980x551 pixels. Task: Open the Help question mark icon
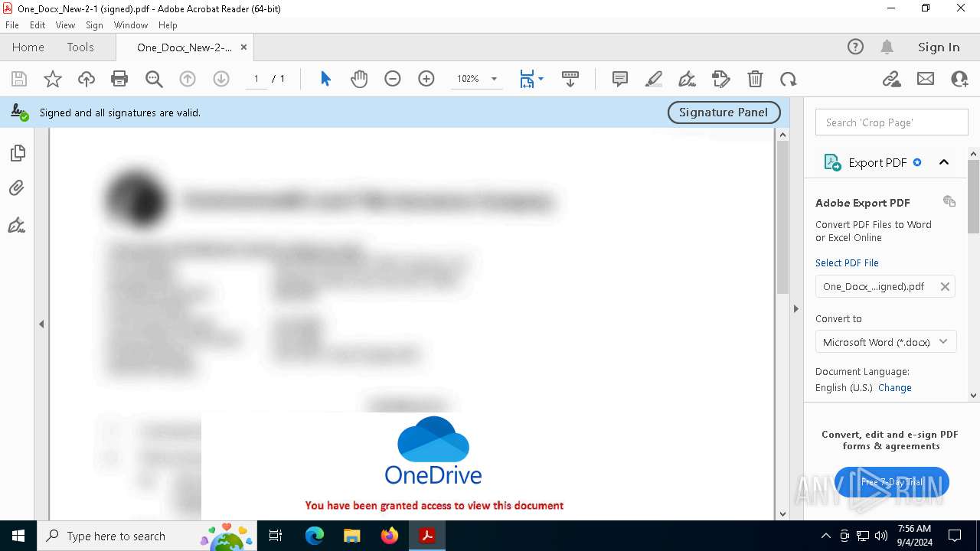(x=855, y=47)
